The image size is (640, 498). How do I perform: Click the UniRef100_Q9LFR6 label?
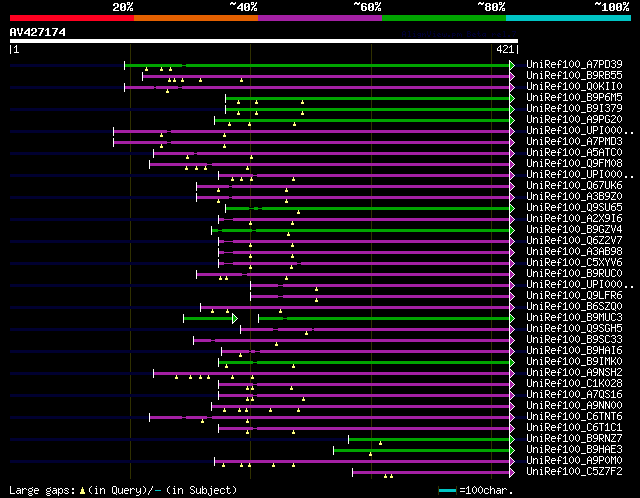(574, 296)
